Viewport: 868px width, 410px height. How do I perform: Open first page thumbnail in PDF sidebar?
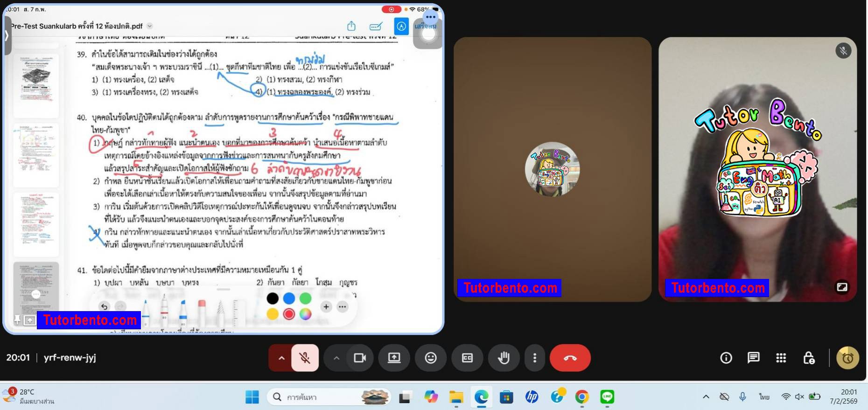pos(36,85)
